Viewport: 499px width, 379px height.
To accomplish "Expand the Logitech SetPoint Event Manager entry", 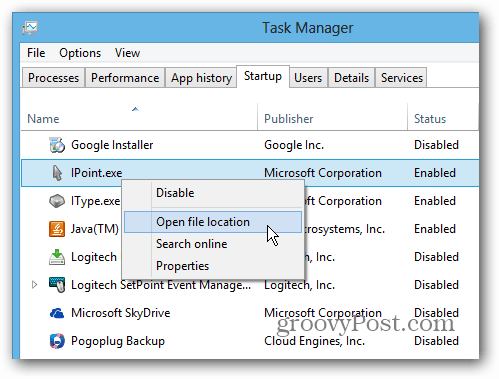I will pyautogui.click(x=34, y=285).
